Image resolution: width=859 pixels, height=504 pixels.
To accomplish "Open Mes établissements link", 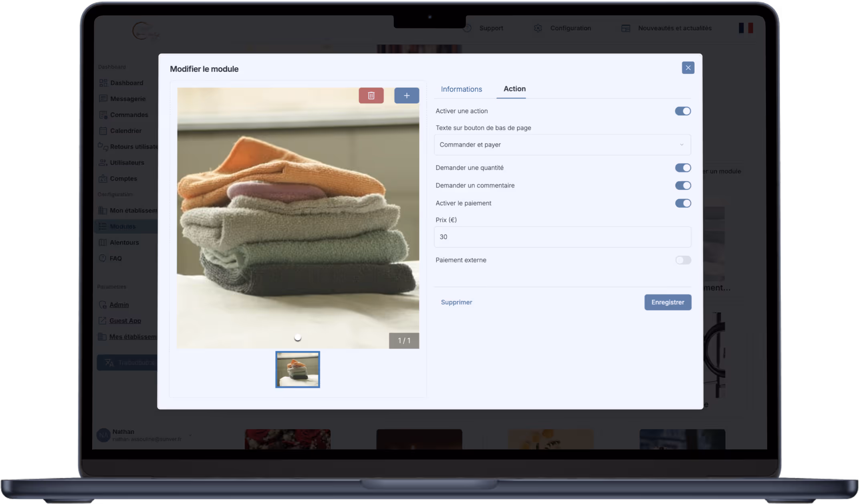I will (133, 337).
